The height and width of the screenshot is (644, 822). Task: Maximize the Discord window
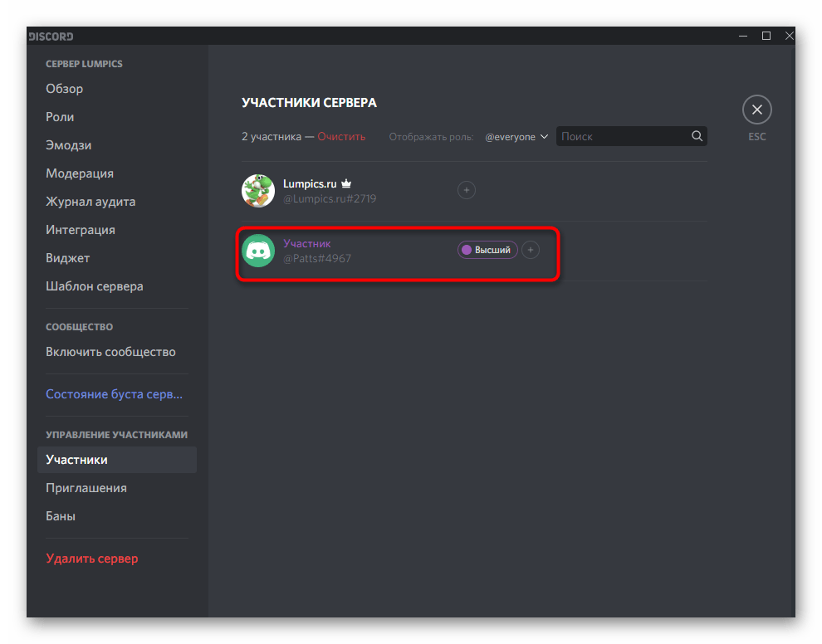(x=766, y=36)
